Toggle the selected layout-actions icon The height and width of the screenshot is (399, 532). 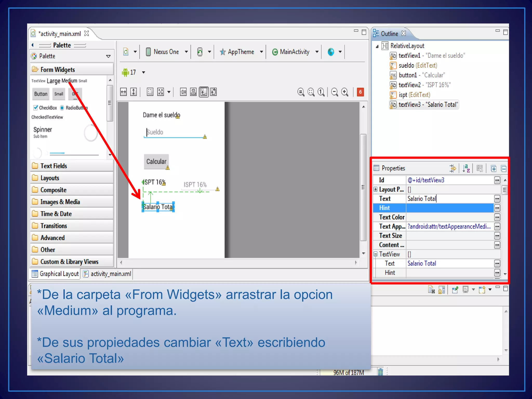point(204,92)
